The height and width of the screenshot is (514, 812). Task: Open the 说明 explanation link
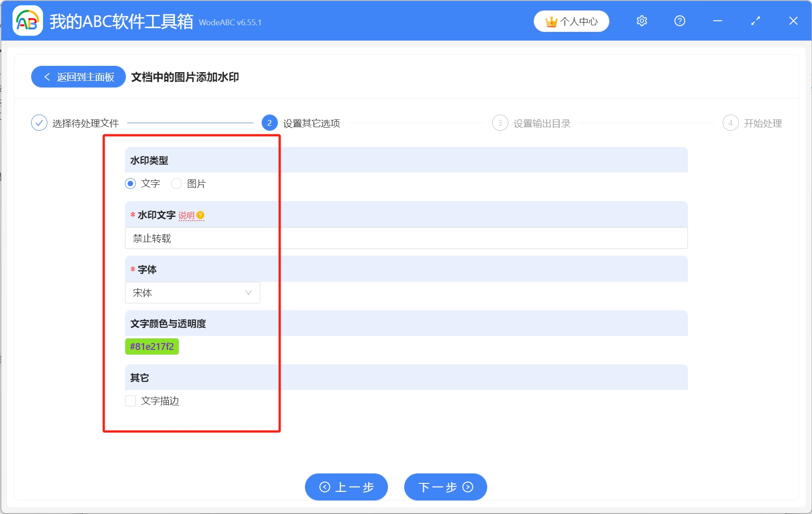[187, 216]
